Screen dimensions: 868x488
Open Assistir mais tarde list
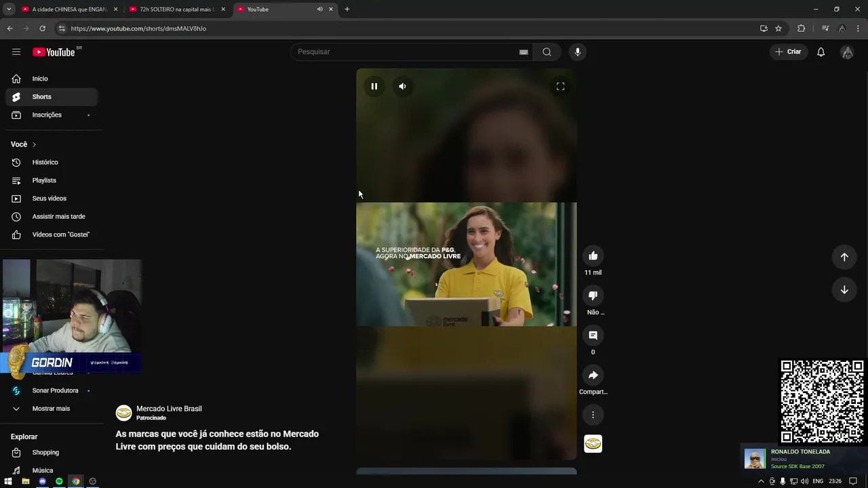coord(52,217)
